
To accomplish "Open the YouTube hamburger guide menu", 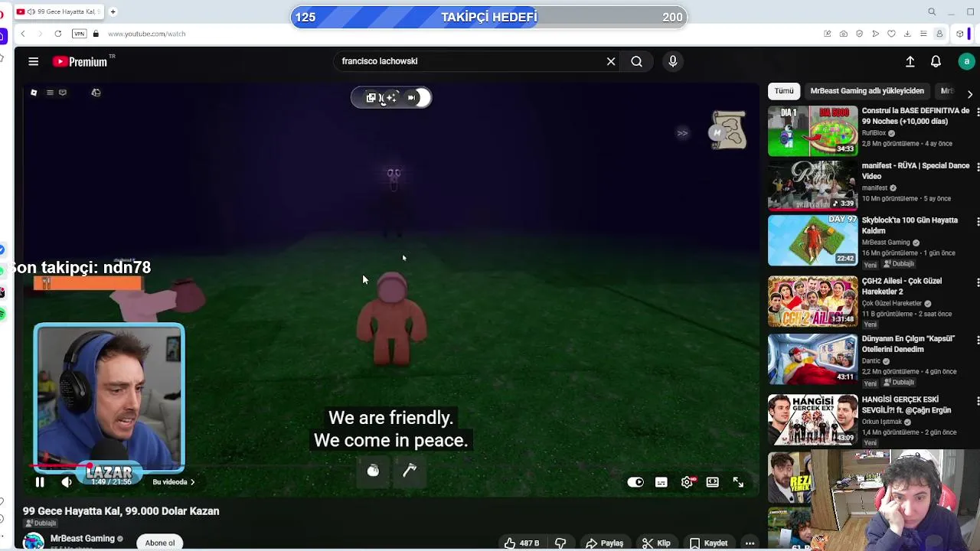I will (33, 61).
